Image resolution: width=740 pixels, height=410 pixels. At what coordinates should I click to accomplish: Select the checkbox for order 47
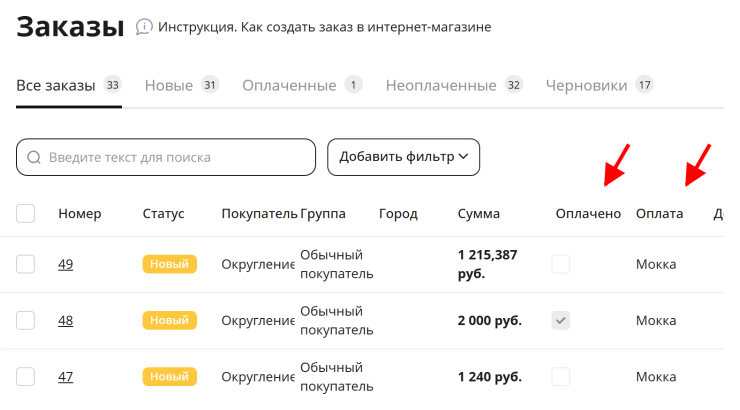(25, 377)
